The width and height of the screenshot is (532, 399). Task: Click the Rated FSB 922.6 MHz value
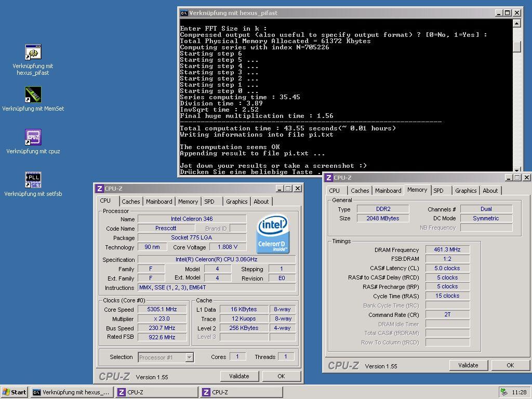(x=162, y=337)
